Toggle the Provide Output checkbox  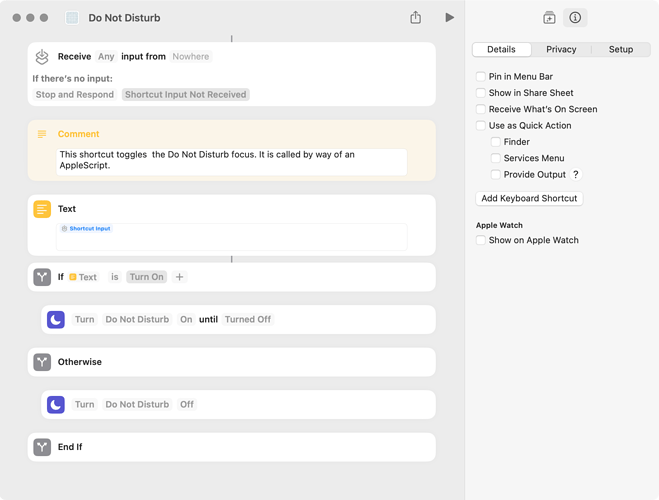click(x=496, y=174)
